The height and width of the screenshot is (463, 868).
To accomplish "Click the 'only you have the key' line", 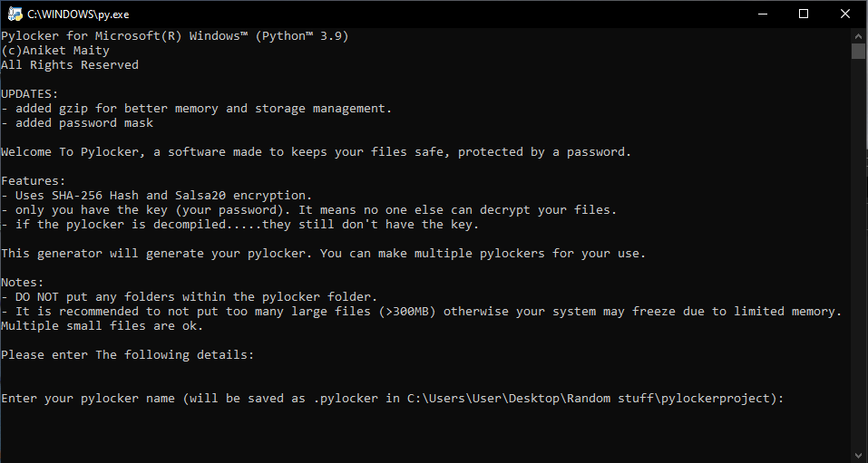I will point(309,210).
